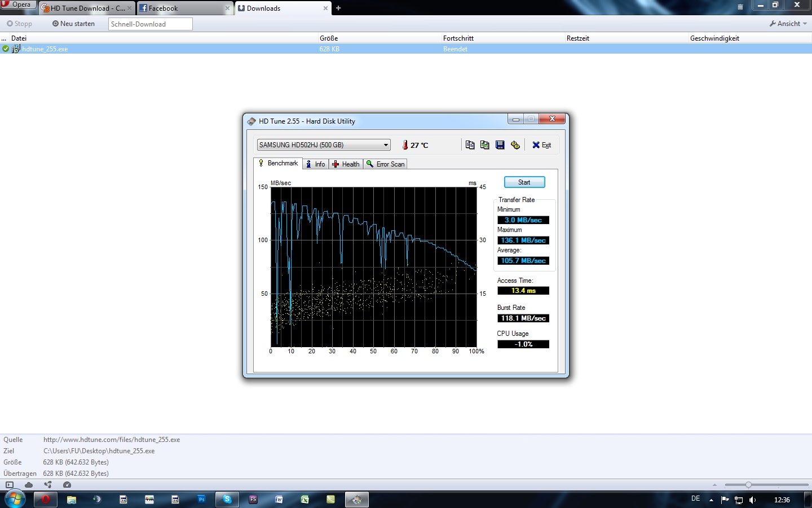The width and height of the screenshot is (812, 508).
Task: Open Microsoft Word from taskbar
Action: (x=279, y=500)
